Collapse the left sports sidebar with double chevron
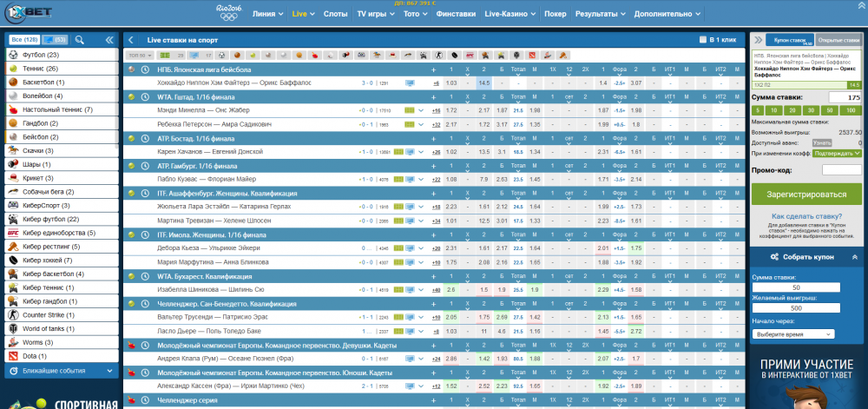Image resolution: width=868 pixels, height=409 pixels. [109, 40]
